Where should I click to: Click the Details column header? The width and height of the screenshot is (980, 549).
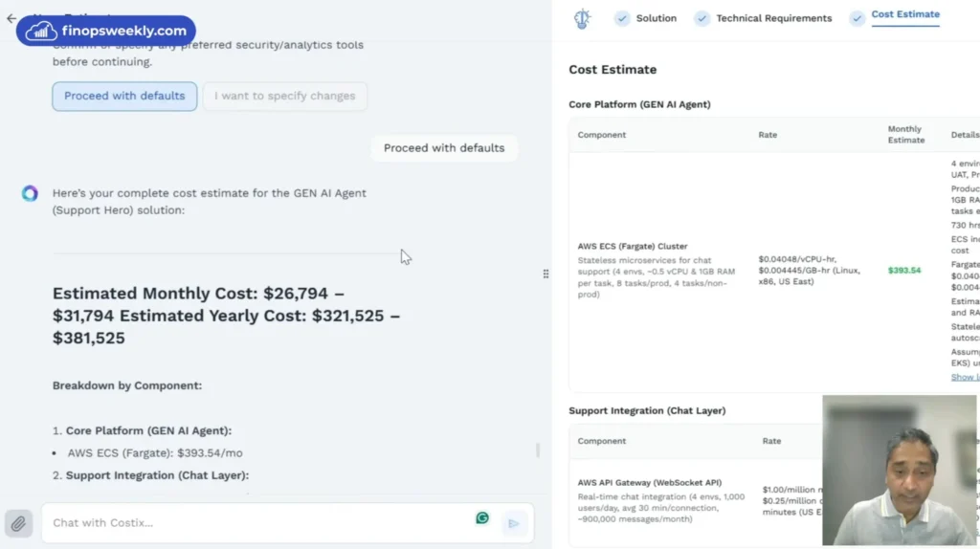(965, 135)
